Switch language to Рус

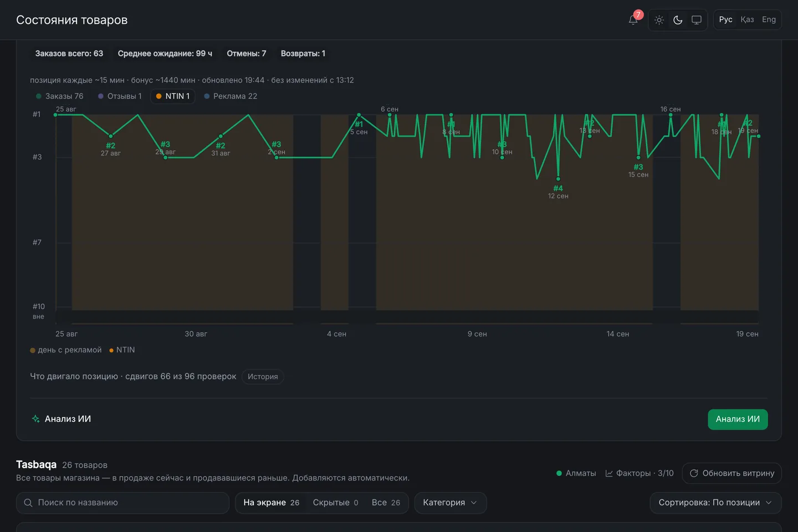[x=725, y=19]
